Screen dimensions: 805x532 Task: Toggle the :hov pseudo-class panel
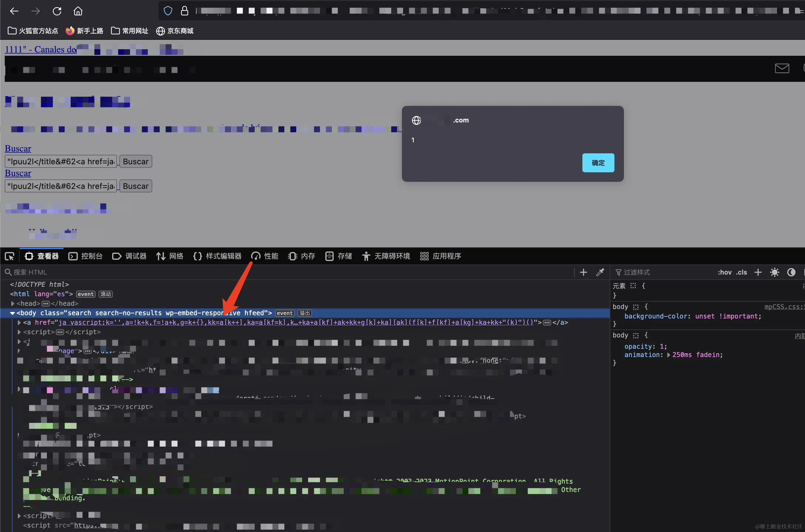click(x=725, y=272)
